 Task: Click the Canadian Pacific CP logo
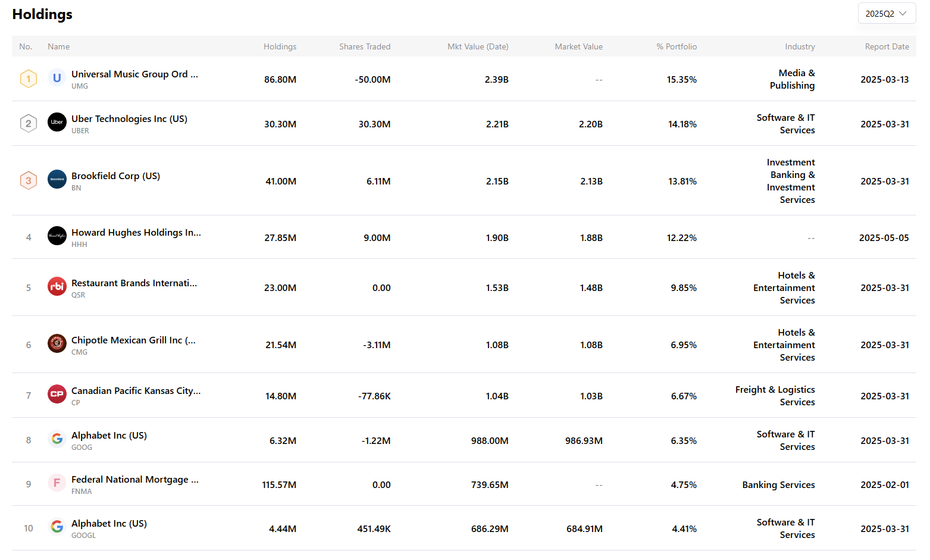(57, 394)
